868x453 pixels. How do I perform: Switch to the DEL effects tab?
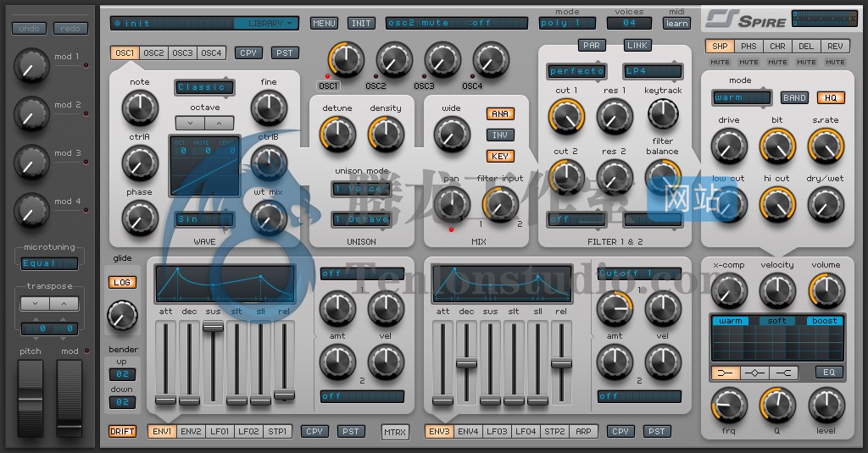[x=806, y=47]
